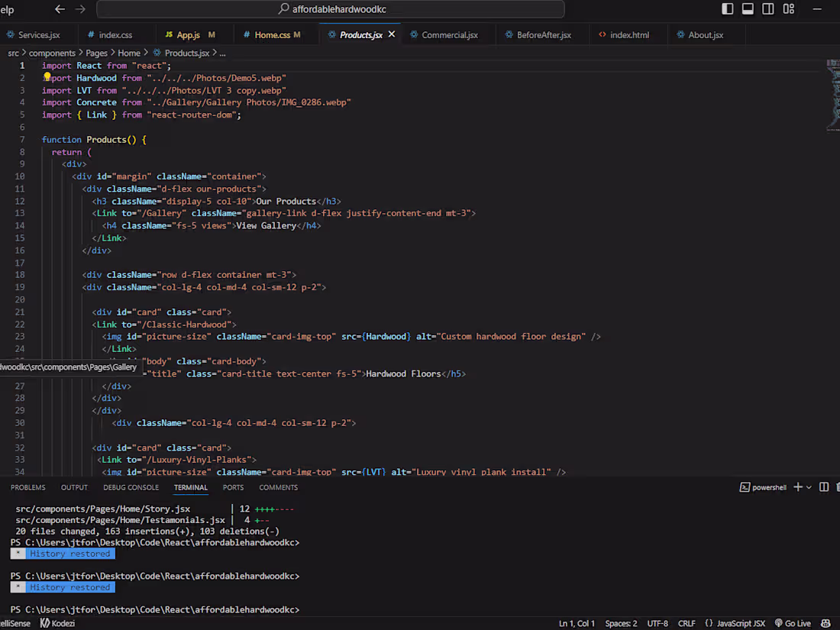
Task: Expand the Home breadcrumb
Action: pos(129,53)
